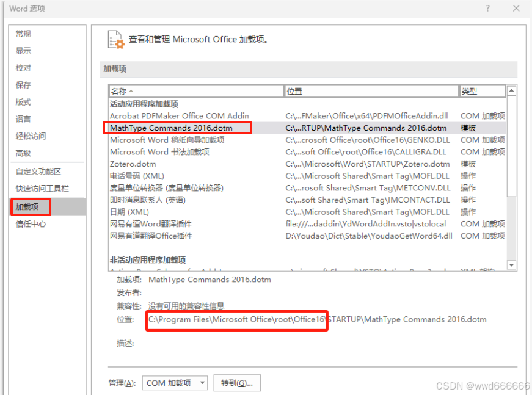The image size is (532, 395).
Task: Click the 模板 type cell for Zotero.dotm
Action: 468,164
